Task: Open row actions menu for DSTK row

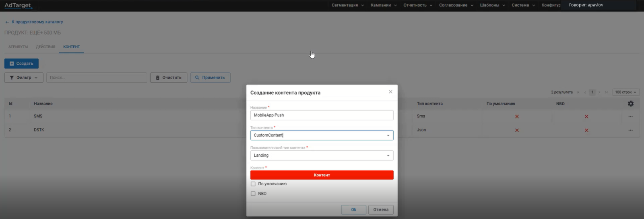Action: (x=630, y=130)
